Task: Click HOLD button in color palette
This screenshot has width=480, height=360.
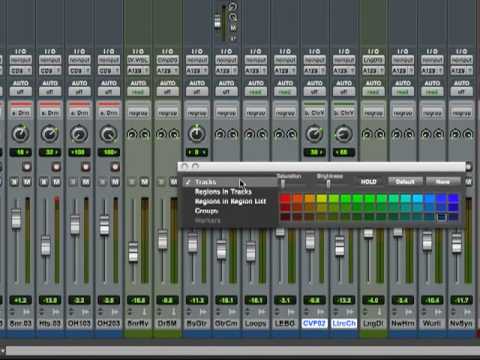Action: (368, 182)
